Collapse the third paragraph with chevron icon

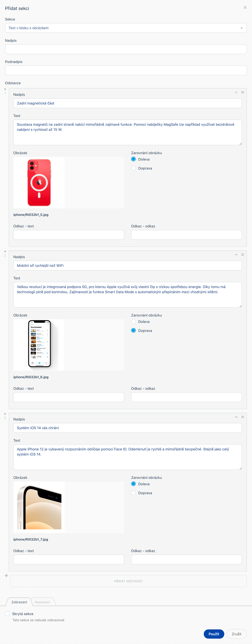pyautogui.click(x=236, y=417)
